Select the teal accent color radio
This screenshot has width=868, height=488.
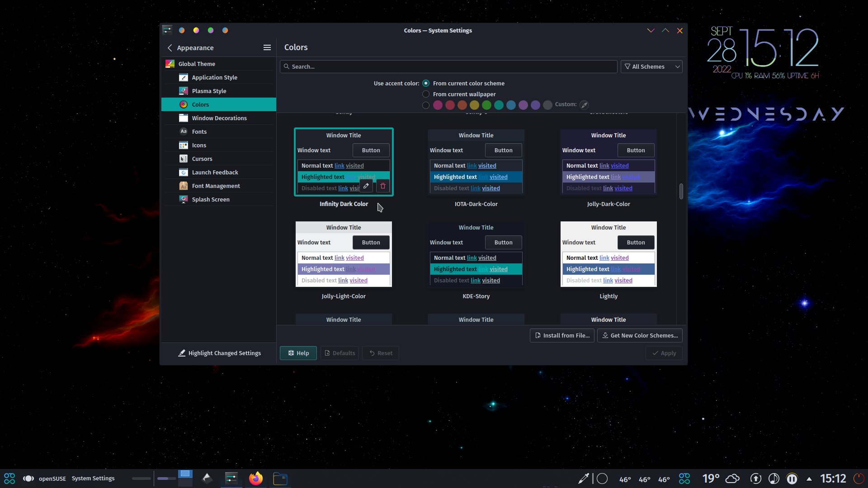tap(499, 105)
